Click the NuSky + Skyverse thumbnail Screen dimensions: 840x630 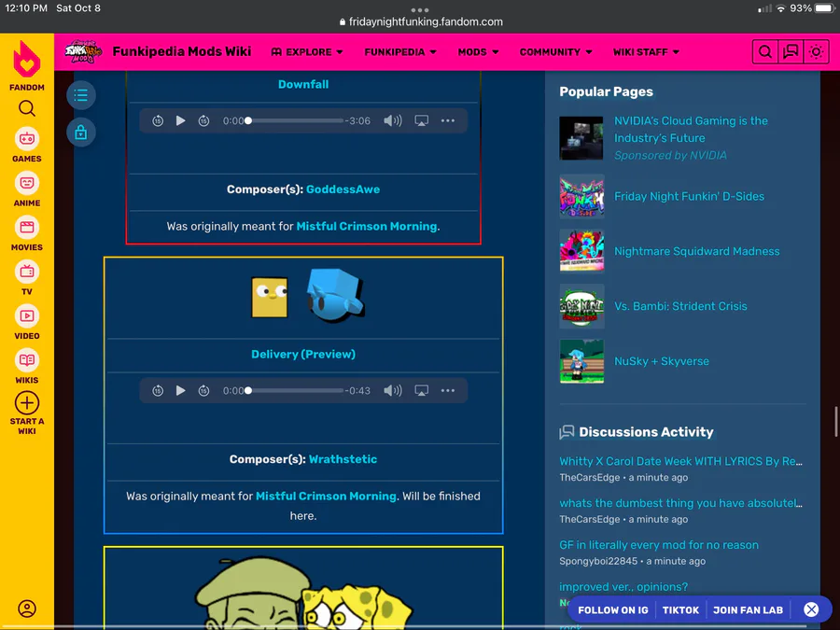pos(581,361)
